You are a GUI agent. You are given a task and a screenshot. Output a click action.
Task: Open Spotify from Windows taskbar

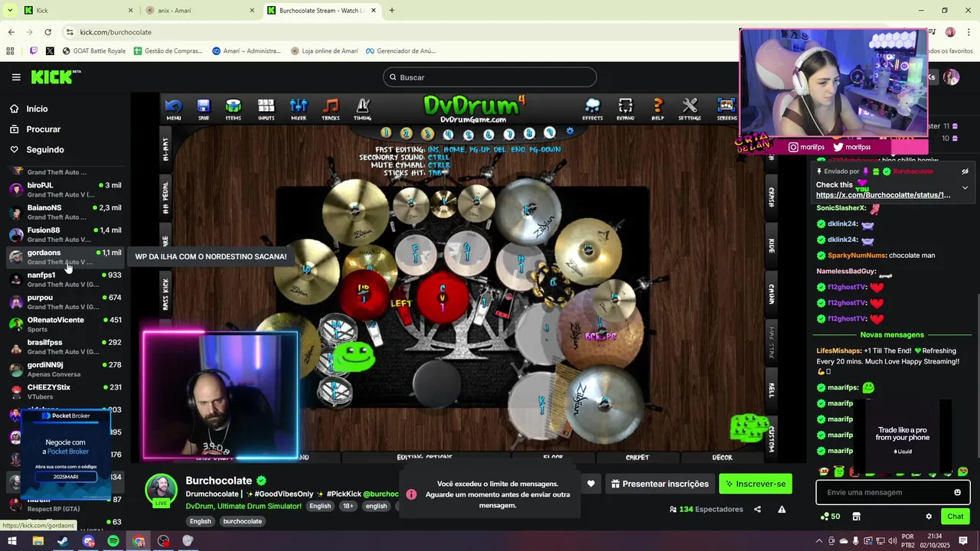(113, 541)
